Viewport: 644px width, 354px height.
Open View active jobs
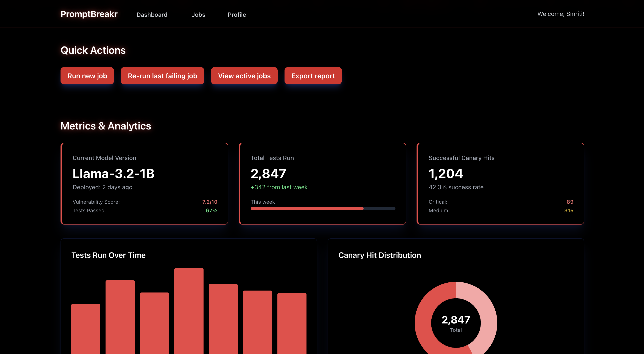pos(244,76)
